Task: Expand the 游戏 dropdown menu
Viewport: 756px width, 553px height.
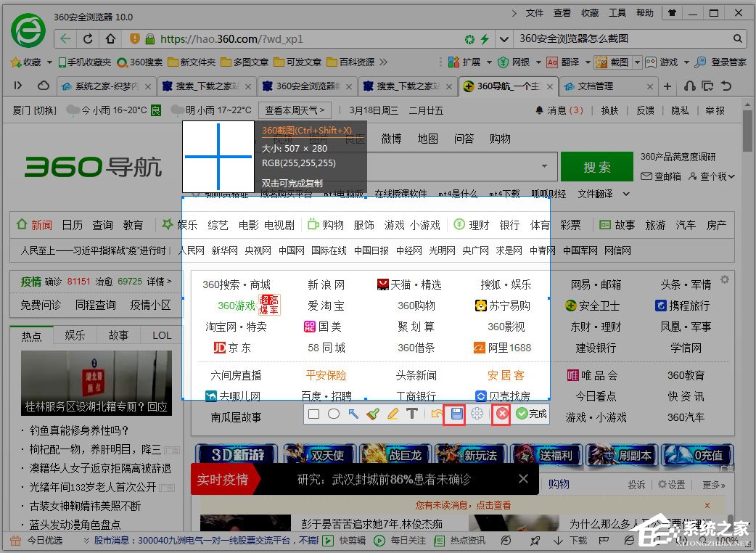Action: point(686,61)
